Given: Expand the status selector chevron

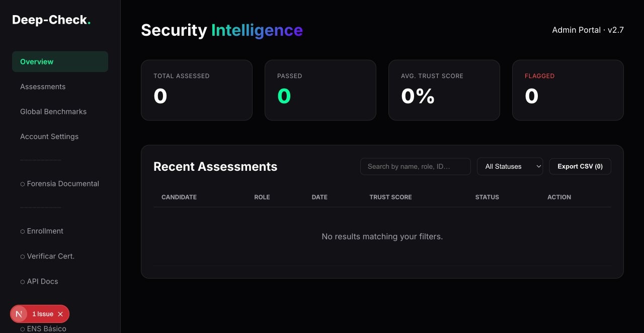Looking at the screenshot, I should tap(538, 166).
